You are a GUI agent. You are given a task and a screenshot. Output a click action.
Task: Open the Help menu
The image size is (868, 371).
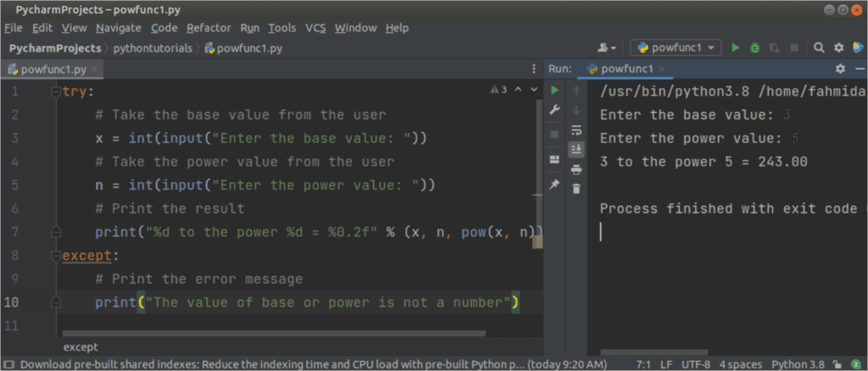[x=397, y=28]
